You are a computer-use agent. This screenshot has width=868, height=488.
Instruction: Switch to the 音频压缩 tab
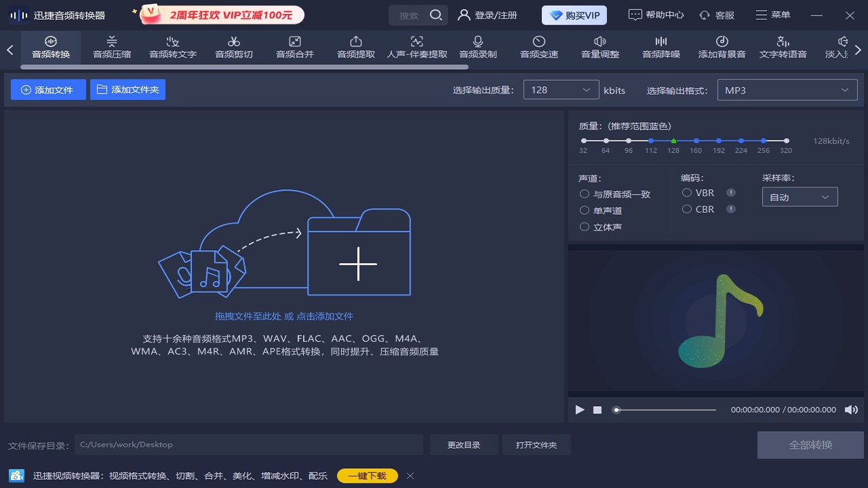tap(111, 47)
